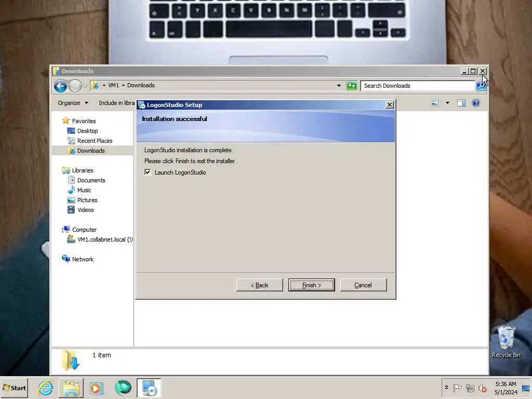Open the view options dropdown arrow

tap(447, 103)
